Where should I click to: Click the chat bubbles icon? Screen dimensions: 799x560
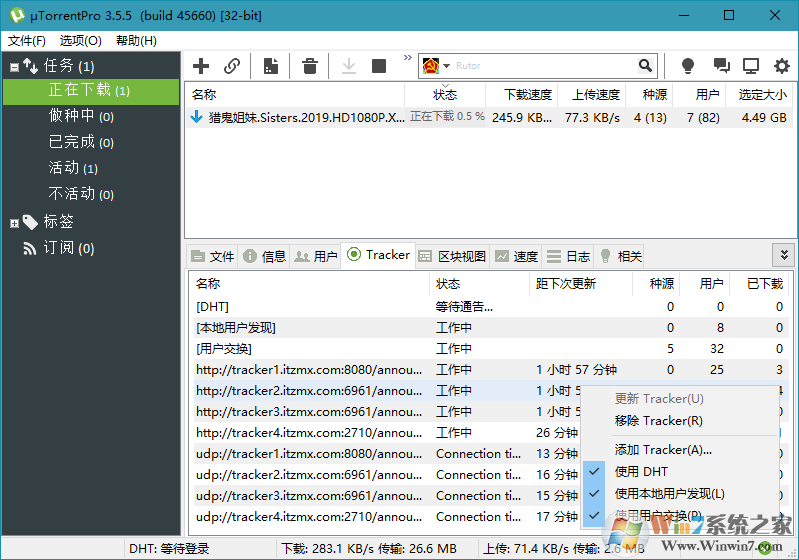point(721,66)
